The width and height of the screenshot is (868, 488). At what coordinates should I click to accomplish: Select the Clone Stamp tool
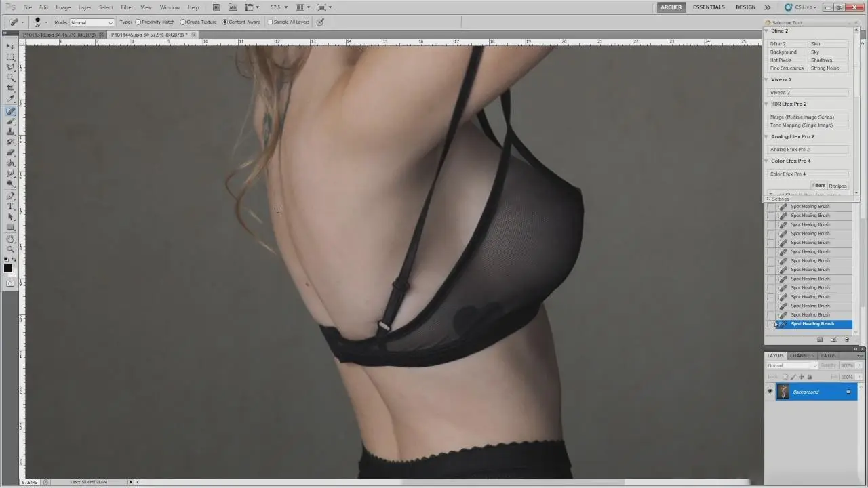tap(10, 131)
